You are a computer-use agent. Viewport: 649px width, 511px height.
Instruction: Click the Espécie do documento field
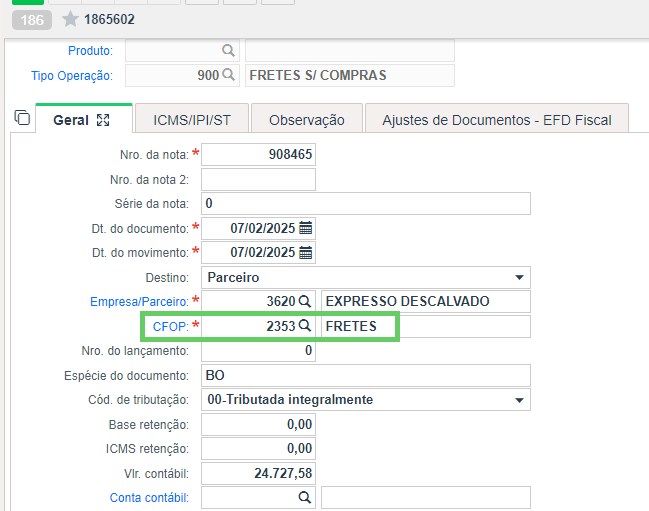click(x=366, y=375)
